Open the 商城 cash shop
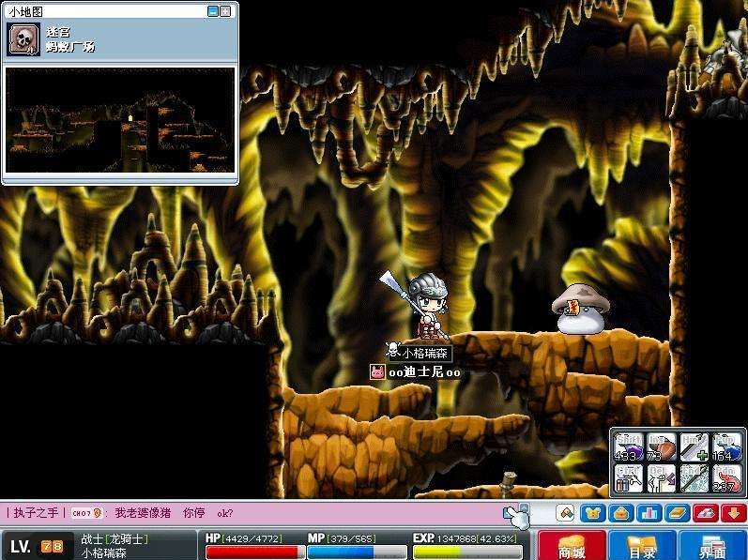748x560 pixels. tap(572, 546)
